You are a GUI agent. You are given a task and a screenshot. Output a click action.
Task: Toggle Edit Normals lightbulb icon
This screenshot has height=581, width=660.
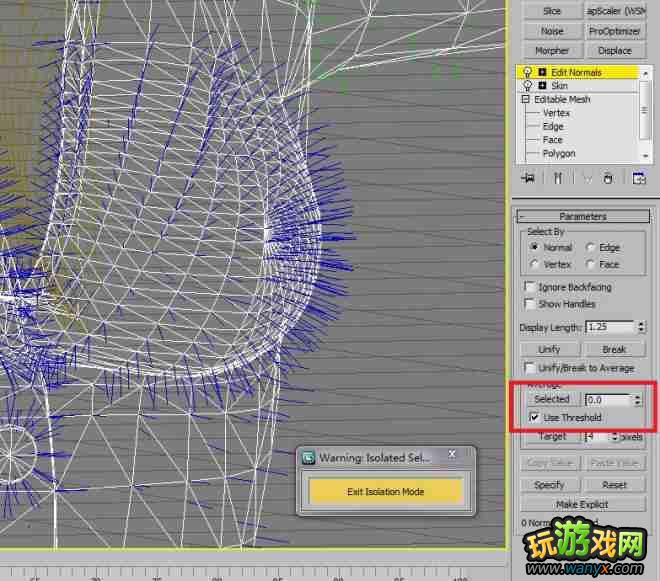click(x=527, y=73)
